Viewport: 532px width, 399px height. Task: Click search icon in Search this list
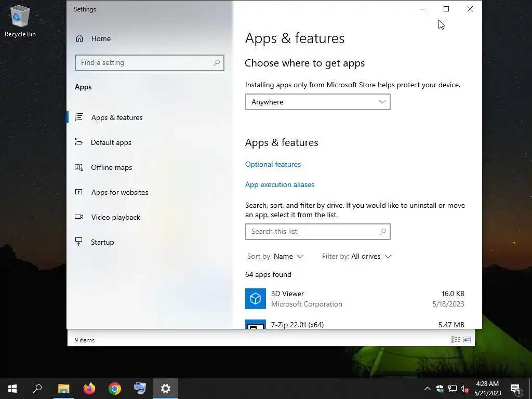coord(383,232)
